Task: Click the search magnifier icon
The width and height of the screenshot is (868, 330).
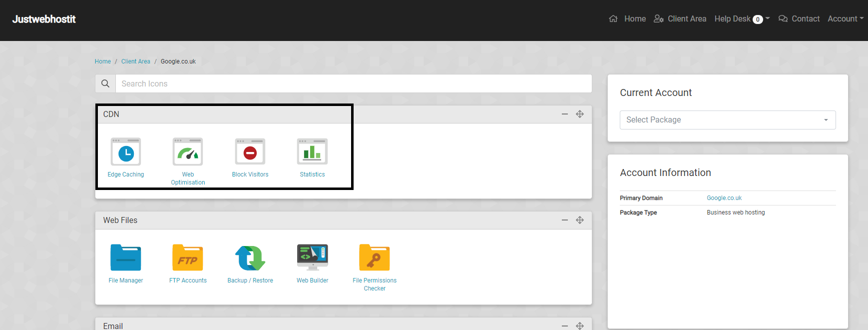Action: pos(105,83)
